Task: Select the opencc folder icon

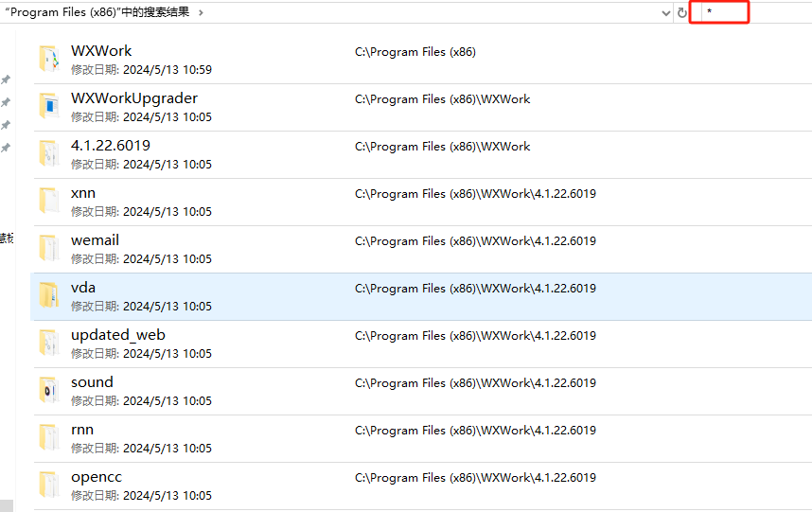Action: [49, 485]
